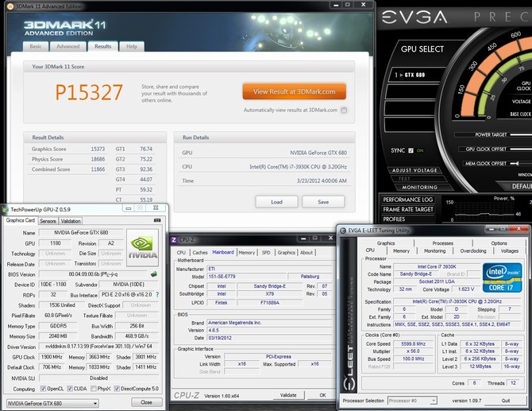The width and height of the screenshot is (532, 411).
Task: Switch to the Results tab in 3DMark
Action: point(102,46)
